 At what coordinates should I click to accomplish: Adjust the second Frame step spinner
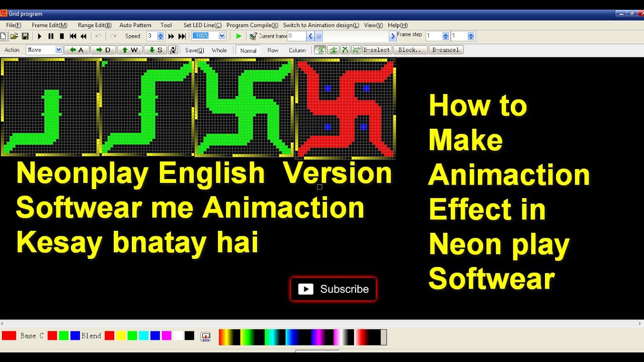click(470, 36)
